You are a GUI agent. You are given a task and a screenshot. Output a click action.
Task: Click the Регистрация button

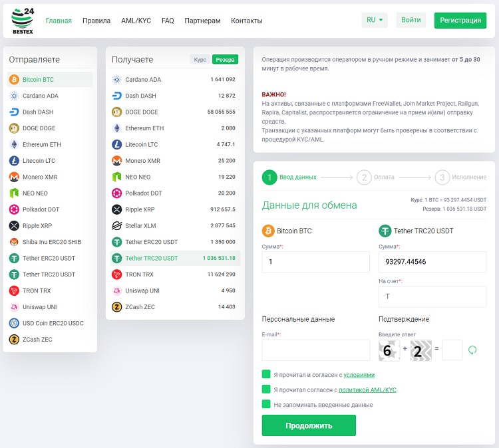coord(460,20)
